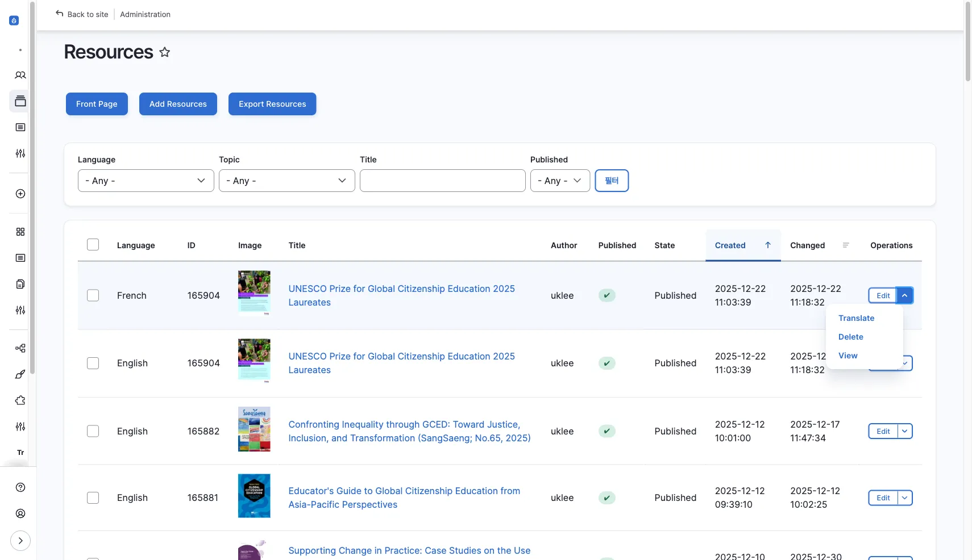
Task: Click the star shortcut icon beside Resources
Action: pos(165,52)
